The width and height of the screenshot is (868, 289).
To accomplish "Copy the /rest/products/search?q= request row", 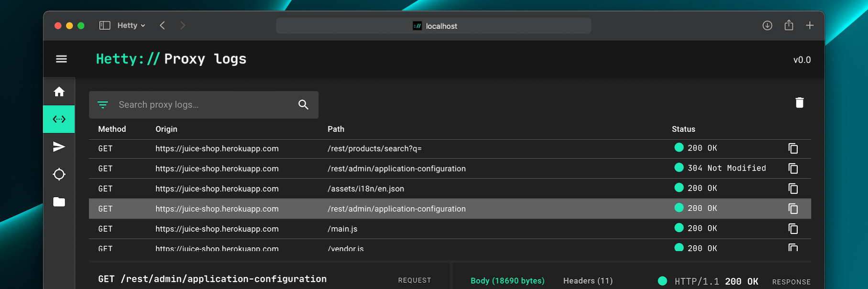I will coord(793,149).
